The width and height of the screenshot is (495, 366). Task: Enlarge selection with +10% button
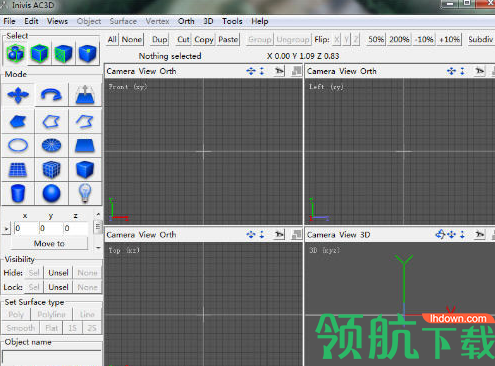click(449, 39)
